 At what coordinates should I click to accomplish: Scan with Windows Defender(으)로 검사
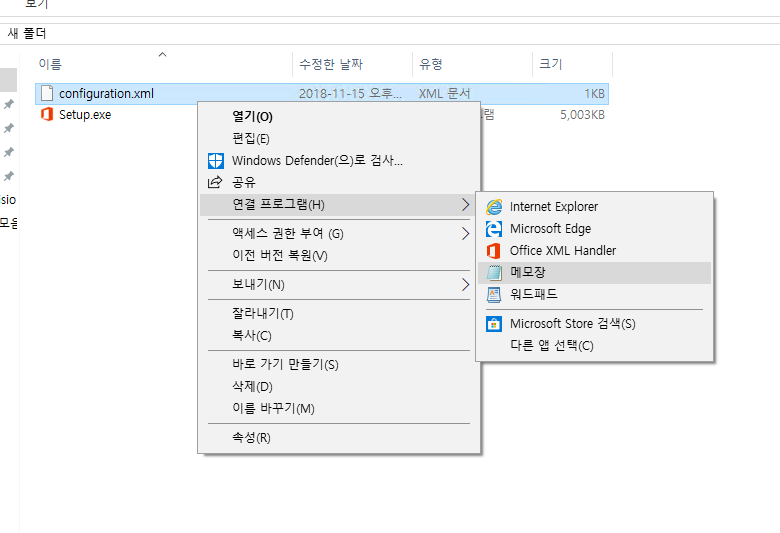click(339, 161)
